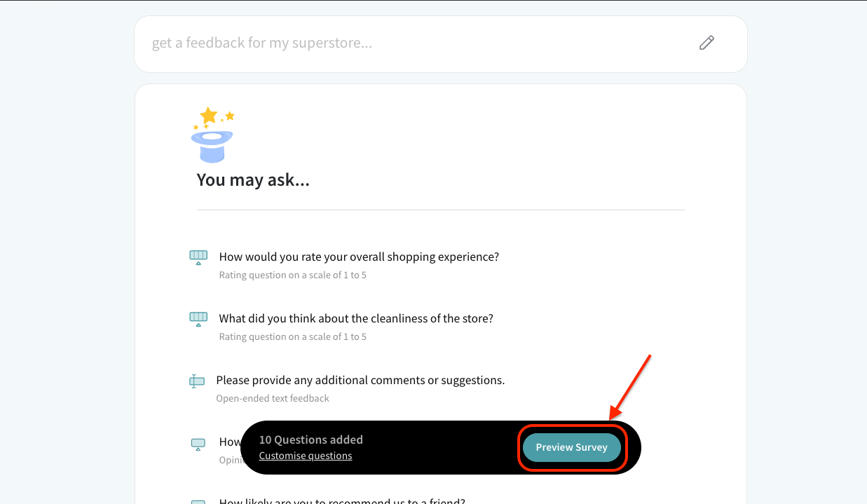Click rating scale subtitle under cleanliness question
The image size is (867, 504).
(x=292, y=336)
